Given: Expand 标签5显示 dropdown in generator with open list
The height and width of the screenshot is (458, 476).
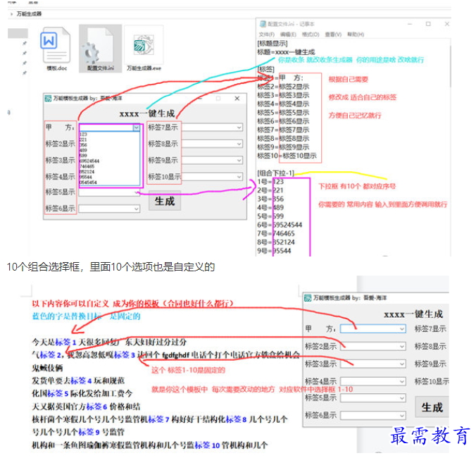Looking at the screenshot, I should pyautogui.click(x=137, y=192).
